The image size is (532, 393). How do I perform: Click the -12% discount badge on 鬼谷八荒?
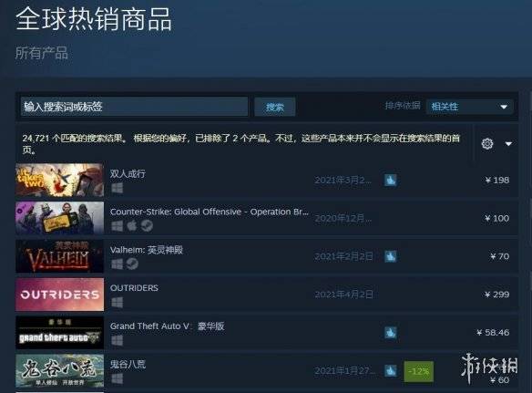click(419, 371)
